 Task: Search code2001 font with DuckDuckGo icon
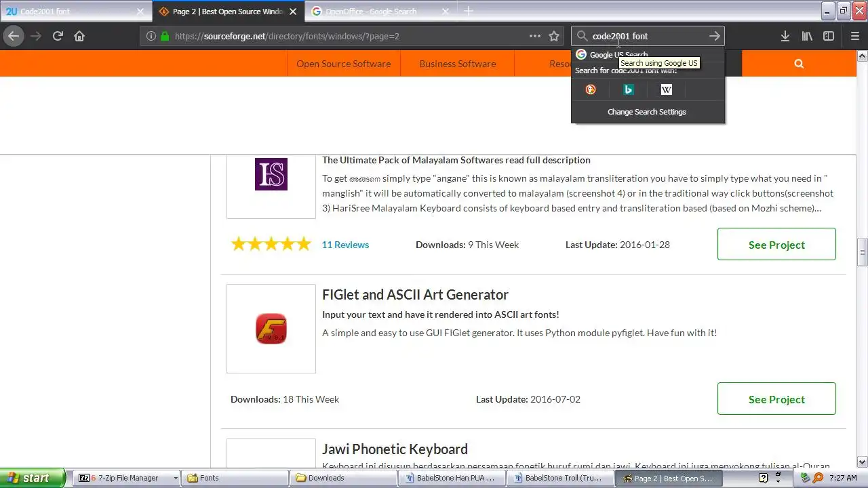pyautogui.click(x=591, y=89)
